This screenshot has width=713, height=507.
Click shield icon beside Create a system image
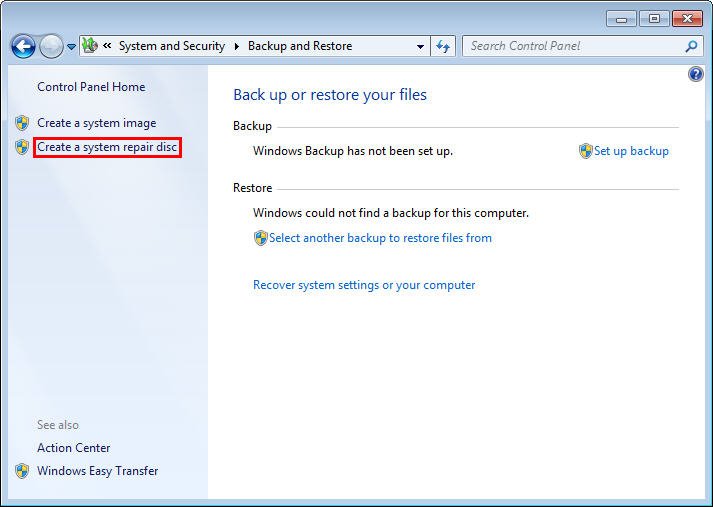click(x=22, y=123)
